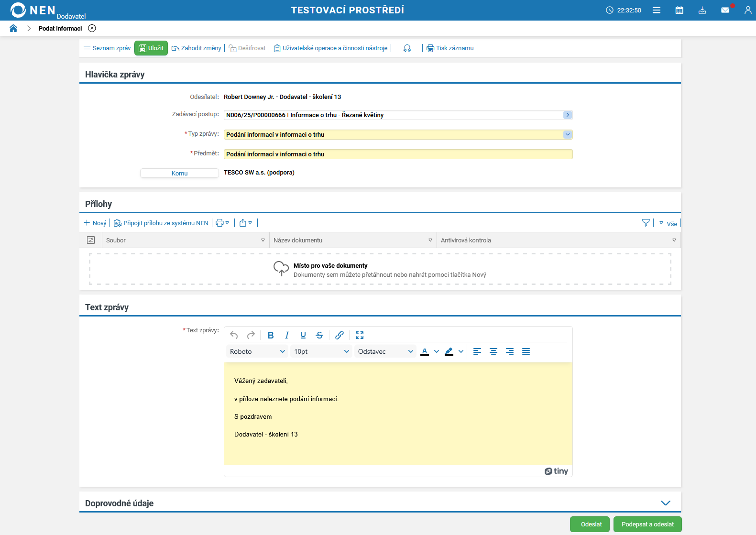Insert a link in text editor
The width and height of the screenshot is (756, 535).
tap(340, 335)
